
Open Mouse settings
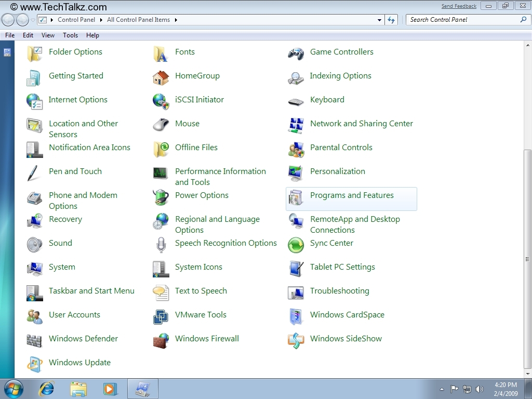tap(187, 124)
